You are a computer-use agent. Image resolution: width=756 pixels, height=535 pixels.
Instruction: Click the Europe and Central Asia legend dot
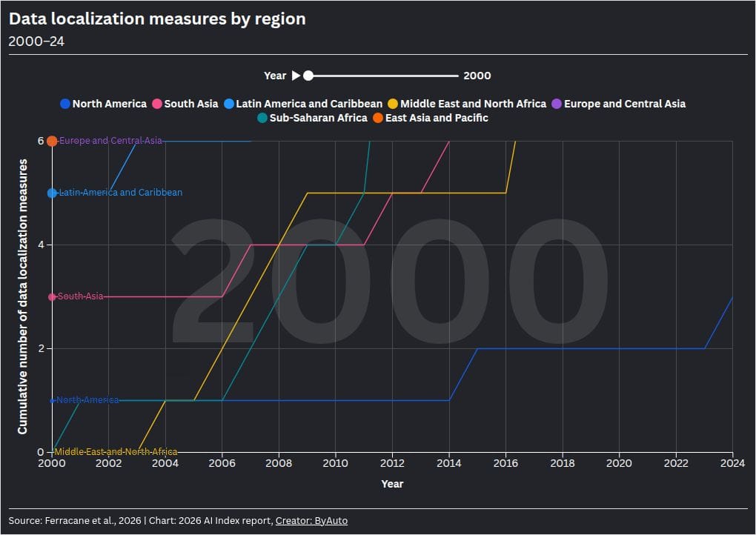557,104
